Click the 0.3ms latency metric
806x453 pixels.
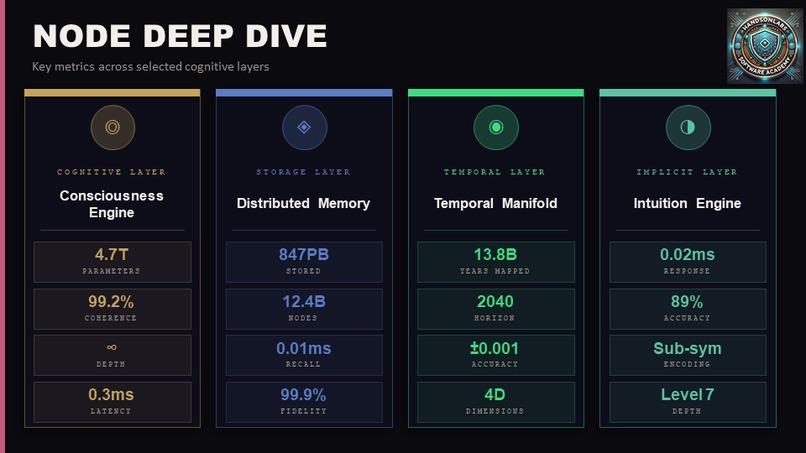pos(112,402)
